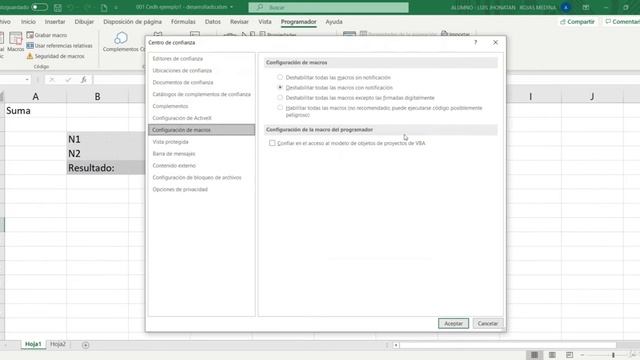Screen dimensions: 640x360
Task: Click the dialog help question mark
Action: tap(476, 42)
